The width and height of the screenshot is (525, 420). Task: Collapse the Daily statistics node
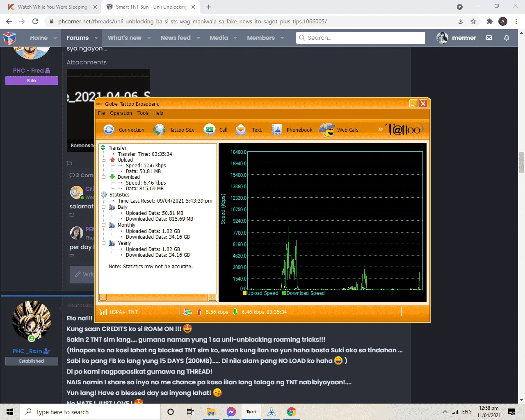104,207
